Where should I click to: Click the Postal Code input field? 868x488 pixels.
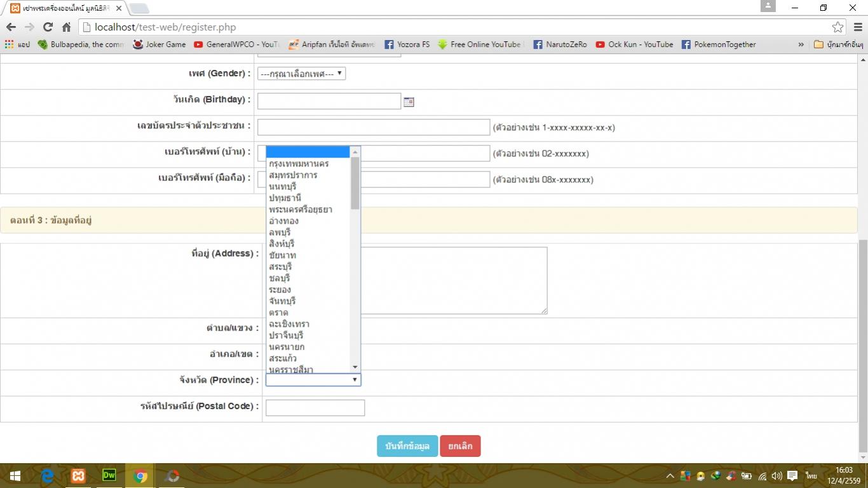(315, 408)
